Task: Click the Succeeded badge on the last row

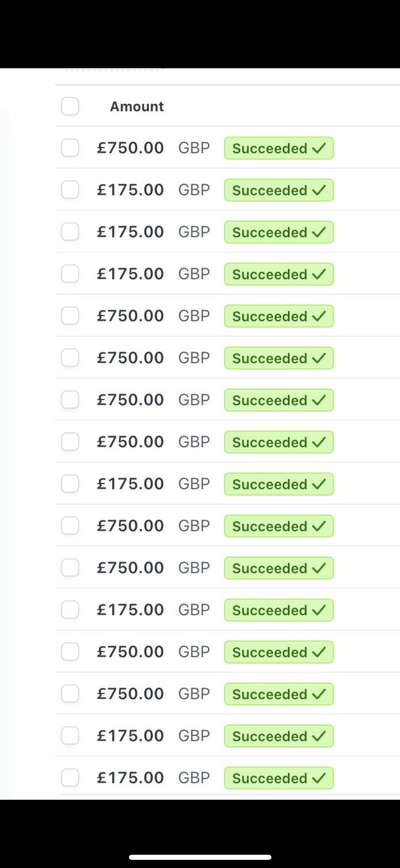Action: [279, 778]
